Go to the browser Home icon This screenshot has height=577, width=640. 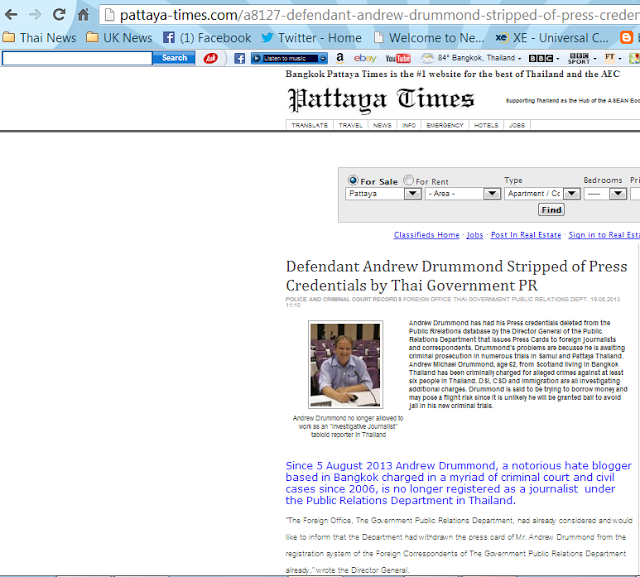click(x=83, y=15)
